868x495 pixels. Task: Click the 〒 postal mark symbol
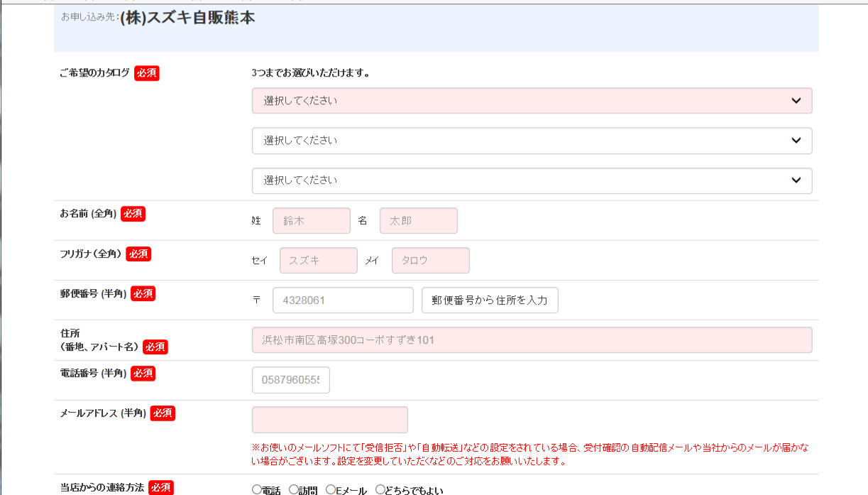pyautogui.click(x=257, y=300)
